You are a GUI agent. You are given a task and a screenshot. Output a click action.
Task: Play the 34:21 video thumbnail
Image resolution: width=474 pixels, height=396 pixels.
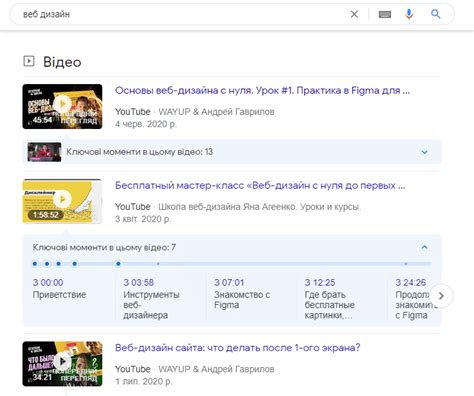(62, 364)
